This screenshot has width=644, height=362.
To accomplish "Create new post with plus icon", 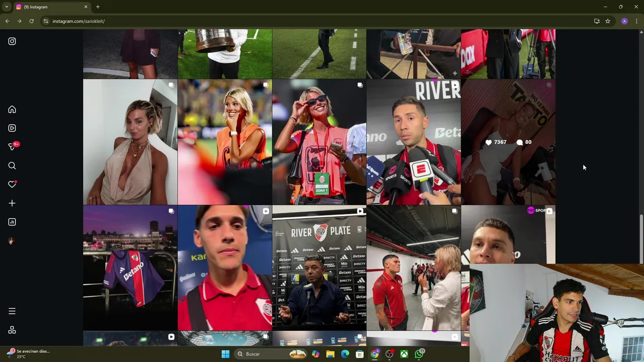I will pos(12,203).
